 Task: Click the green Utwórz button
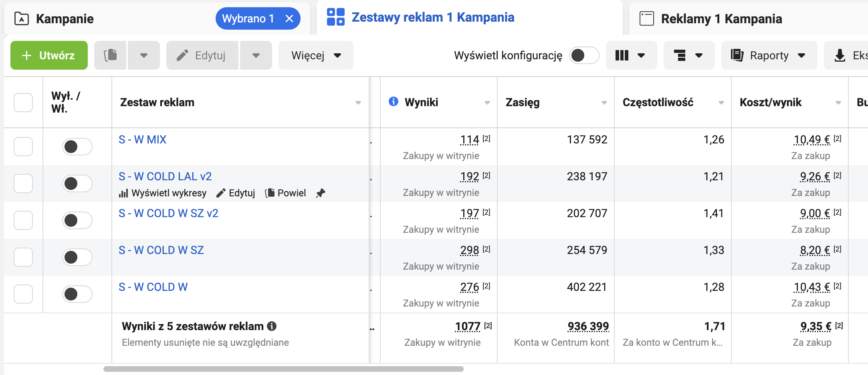pyautogui.click(x=49, y=55)
